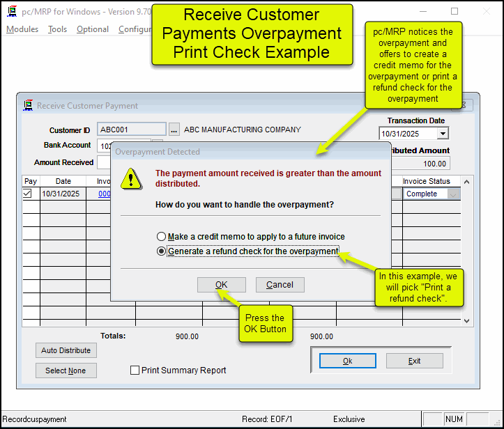Maximize the pc/MRP main window
The image size is (504, 429).
455,12
